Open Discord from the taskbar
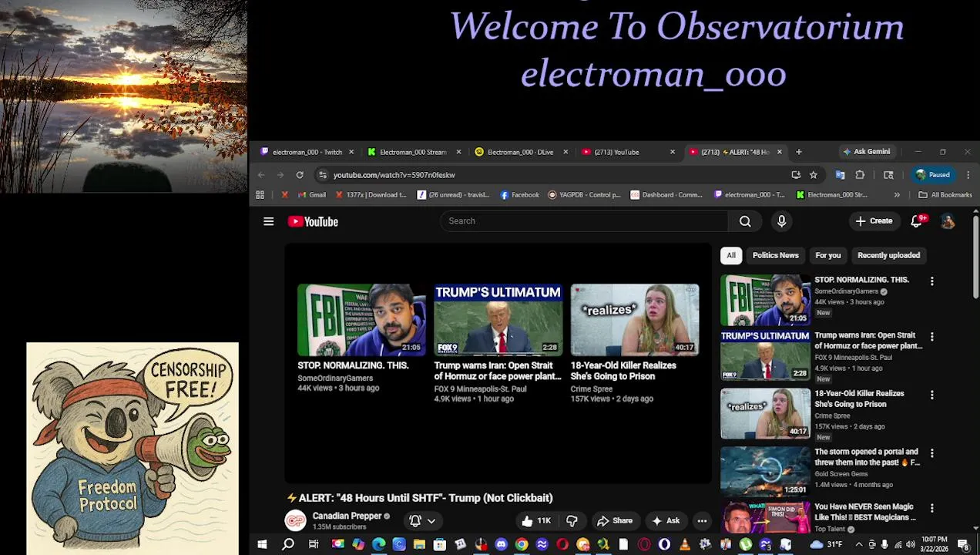980x555 pixels. pyautogui.click(x=502, y=545)
